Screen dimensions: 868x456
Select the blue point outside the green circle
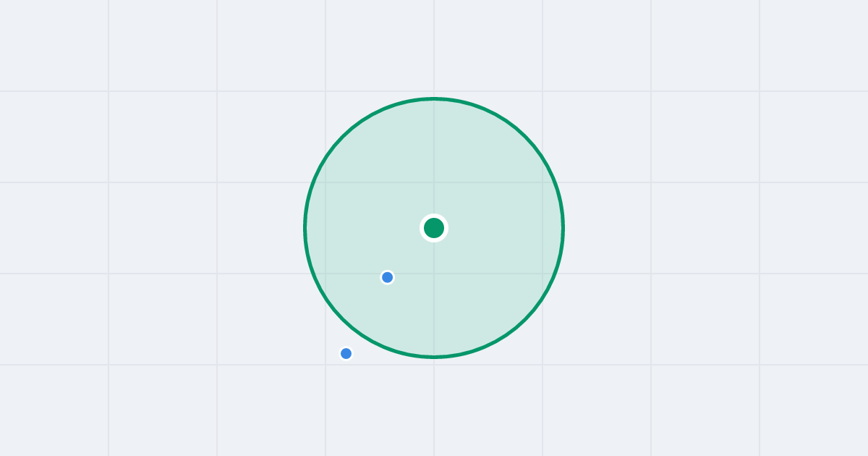(x=346, y=353)
